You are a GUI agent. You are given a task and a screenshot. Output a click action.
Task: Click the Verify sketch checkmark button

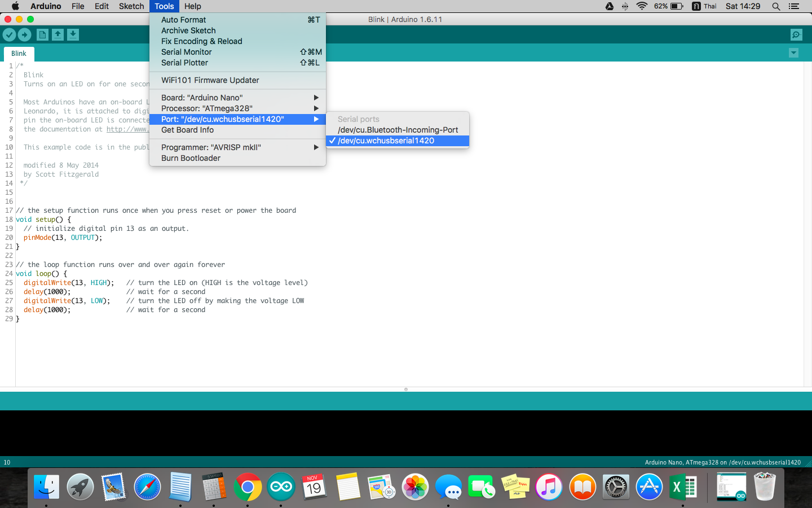point(9,35)
